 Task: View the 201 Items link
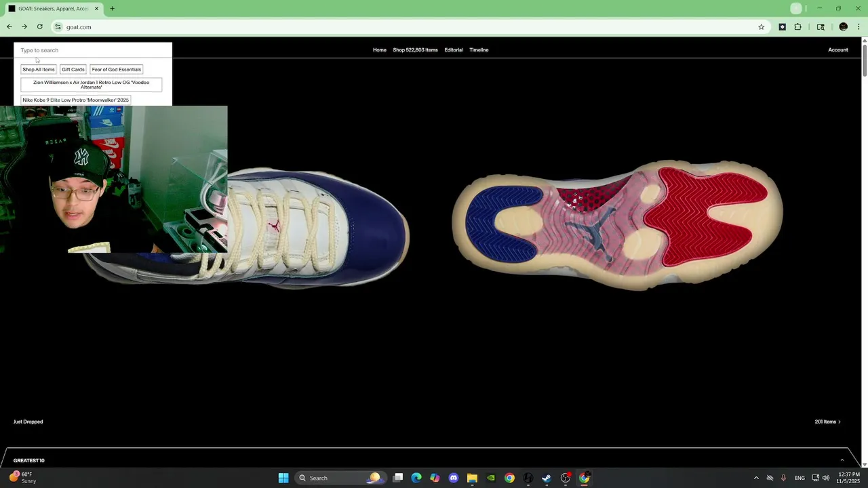coord(827,422)
